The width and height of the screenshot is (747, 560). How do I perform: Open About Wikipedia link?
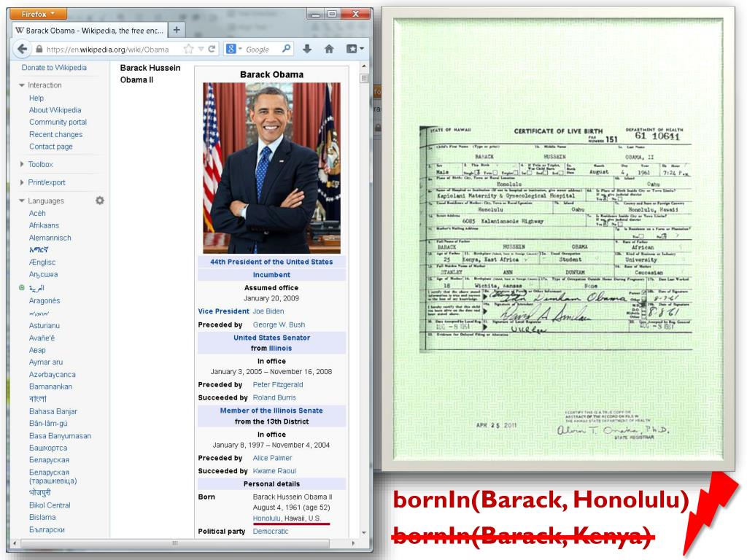coord(55,110)
